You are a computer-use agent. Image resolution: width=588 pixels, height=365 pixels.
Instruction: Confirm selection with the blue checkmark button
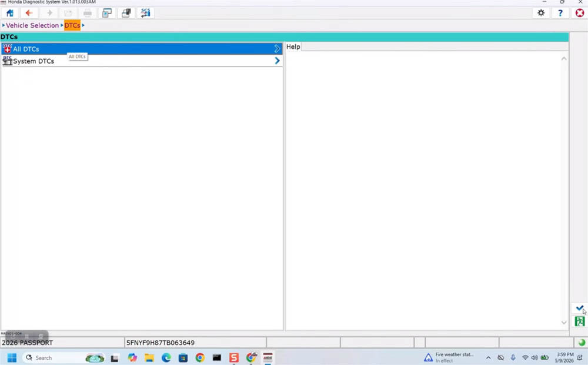tap(580, 308)
